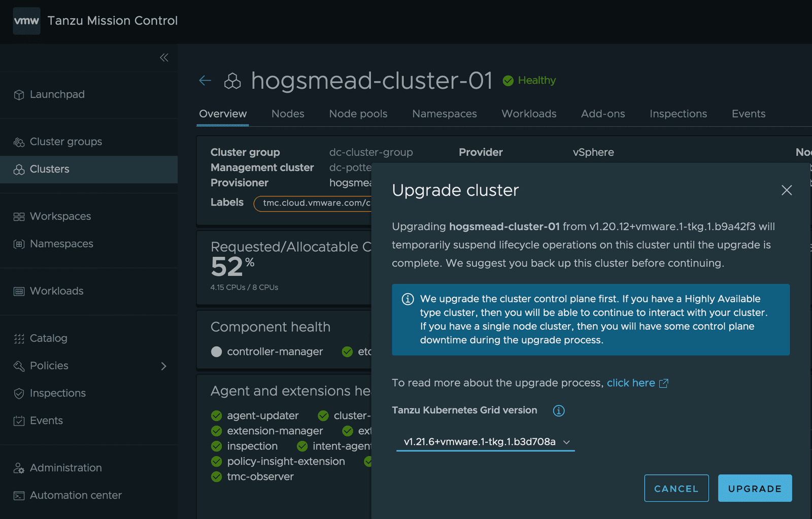This screenshot has width=812, height=519.
Task: Open the Events calendar icon
Action: (19, 420)
